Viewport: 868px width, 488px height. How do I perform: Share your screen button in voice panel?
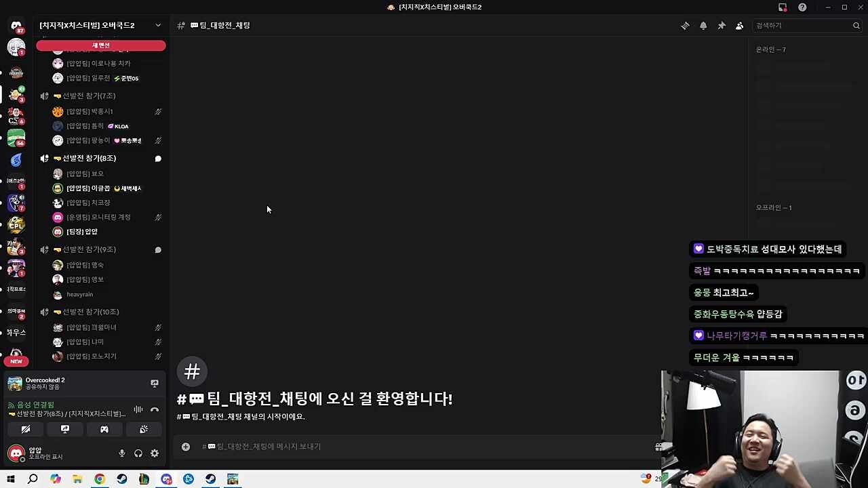(65, 429)
